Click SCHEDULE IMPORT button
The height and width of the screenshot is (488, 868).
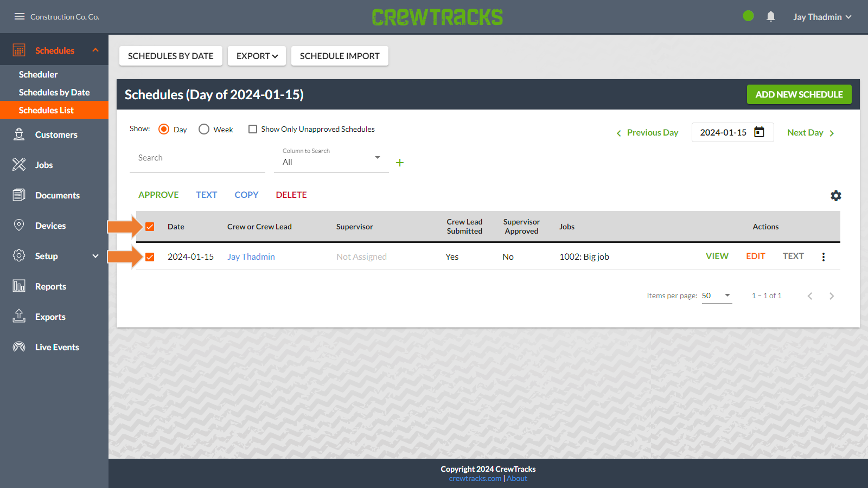(x=340, y=56)
